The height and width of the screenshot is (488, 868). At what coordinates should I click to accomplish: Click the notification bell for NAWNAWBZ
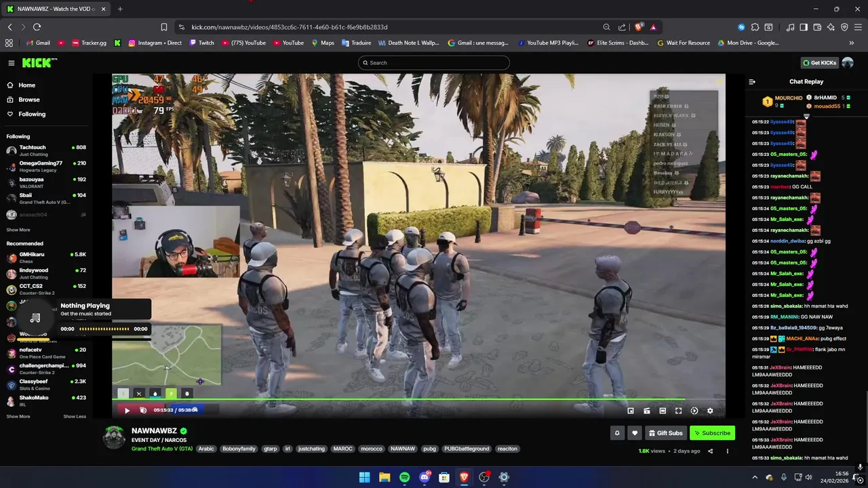pos(617,433)
